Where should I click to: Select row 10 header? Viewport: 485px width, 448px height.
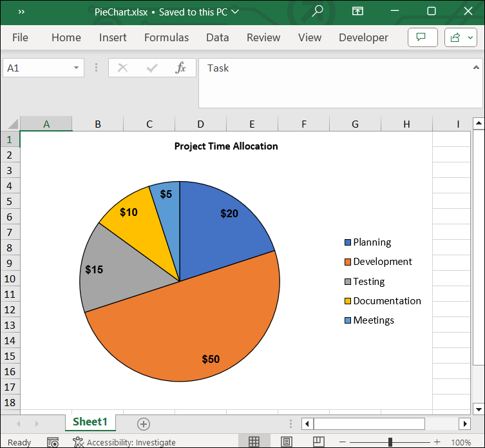10,278
